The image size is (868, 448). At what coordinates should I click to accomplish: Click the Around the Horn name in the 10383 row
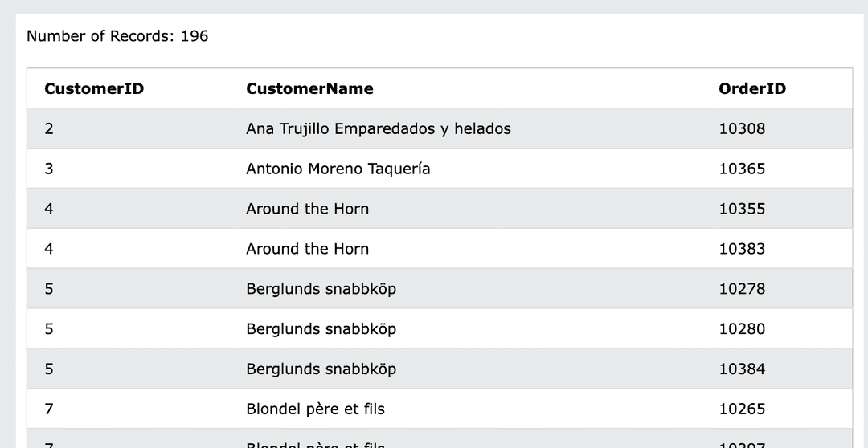pos(308,249)
